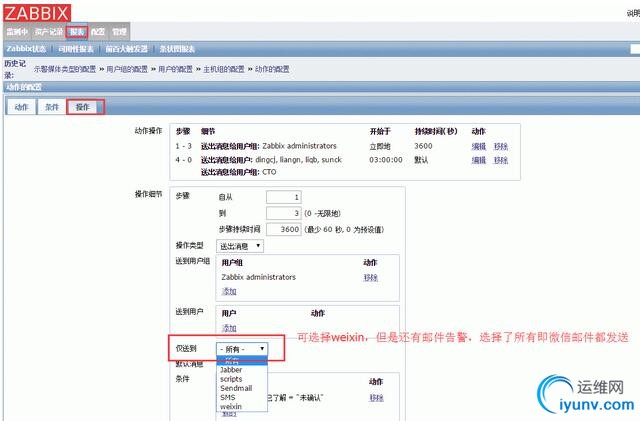
Task: Open 用户的配置 history link
Action: [175, 69]
